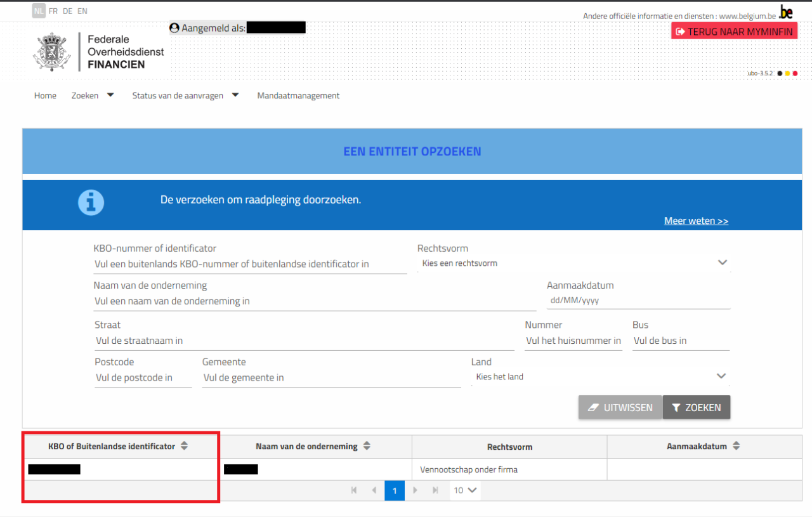Sort by KBO of Buitenlandse identificator
This screenshot has width=812, height=517.
(184, 446)
